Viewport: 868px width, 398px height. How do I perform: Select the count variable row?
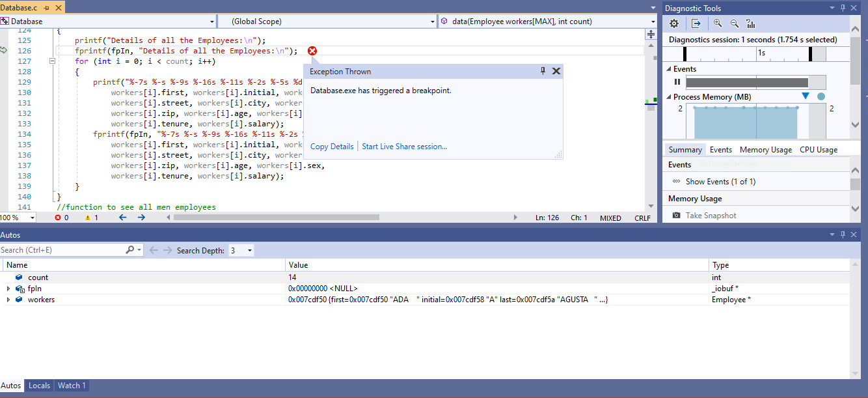pyautogui.click(x=426, y=277)
